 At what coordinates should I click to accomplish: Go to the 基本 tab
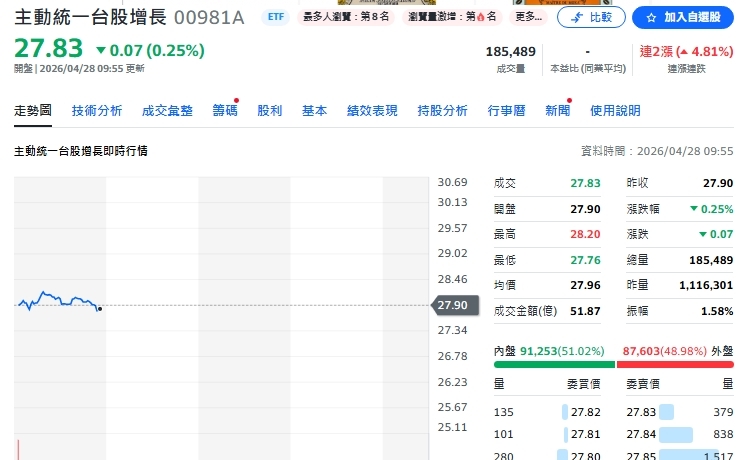click(x=314, y=111)
